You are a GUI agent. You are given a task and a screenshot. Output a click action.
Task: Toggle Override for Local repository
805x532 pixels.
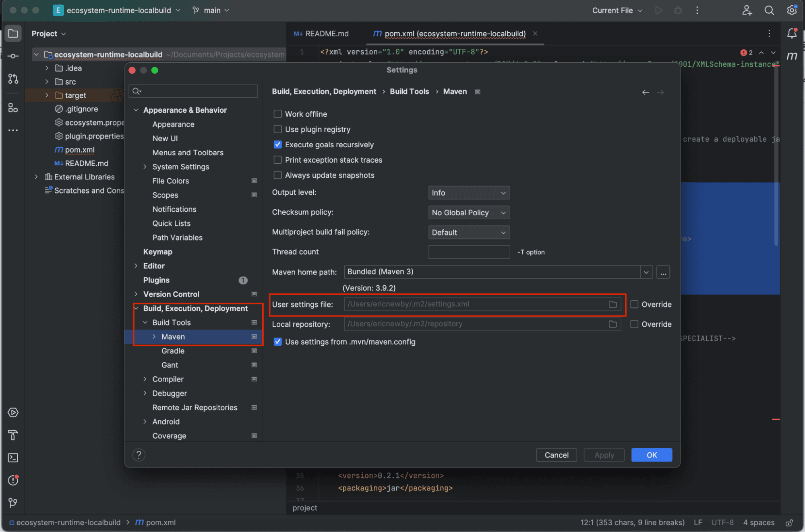[x=634, y=324]
